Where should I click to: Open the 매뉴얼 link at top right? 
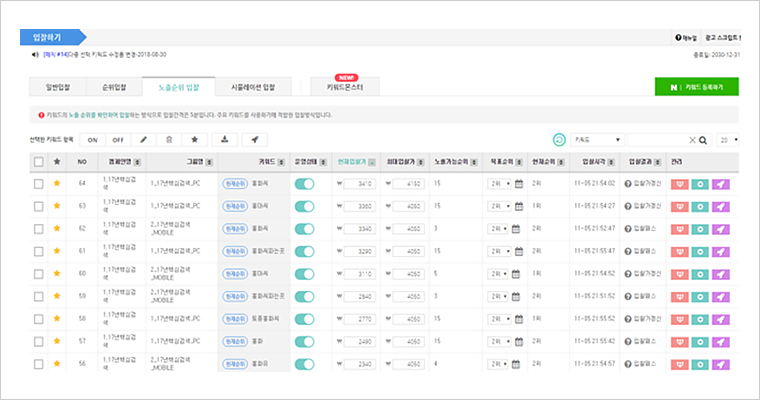pos(686,38)
